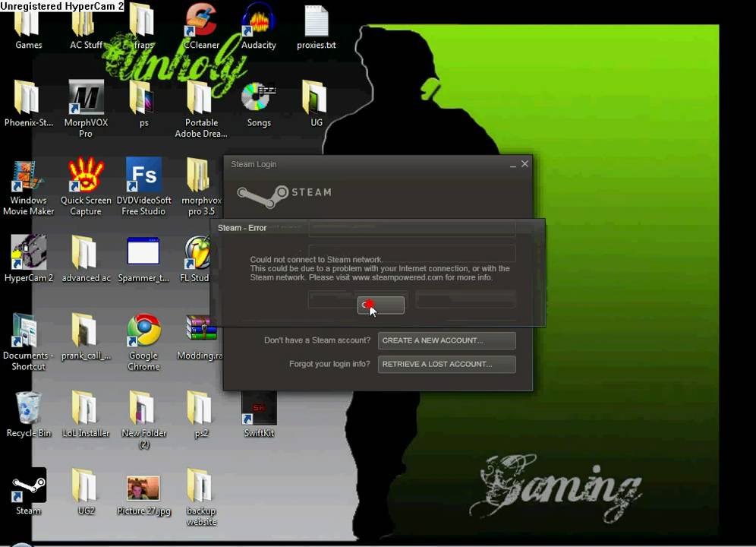Open the Portable Adobe Drea... folder
Screen dimensions: 756x547
pos(201,109)
